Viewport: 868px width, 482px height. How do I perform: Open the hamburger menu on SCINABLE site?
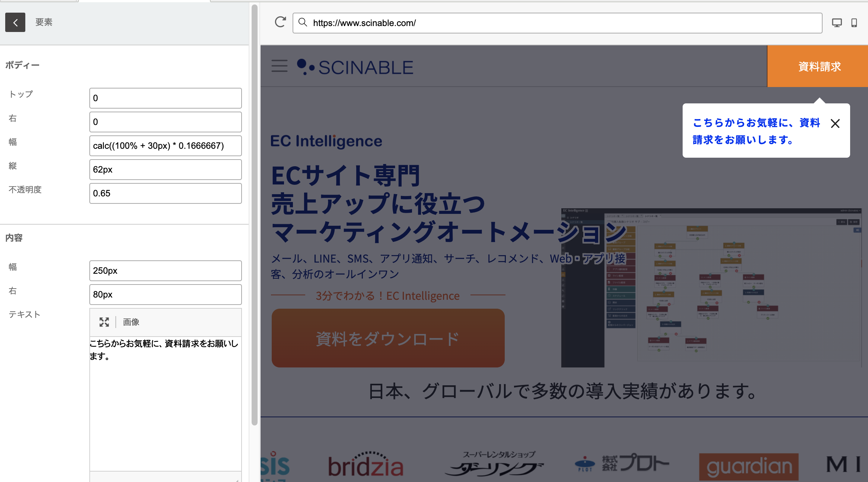coord(279,66)
